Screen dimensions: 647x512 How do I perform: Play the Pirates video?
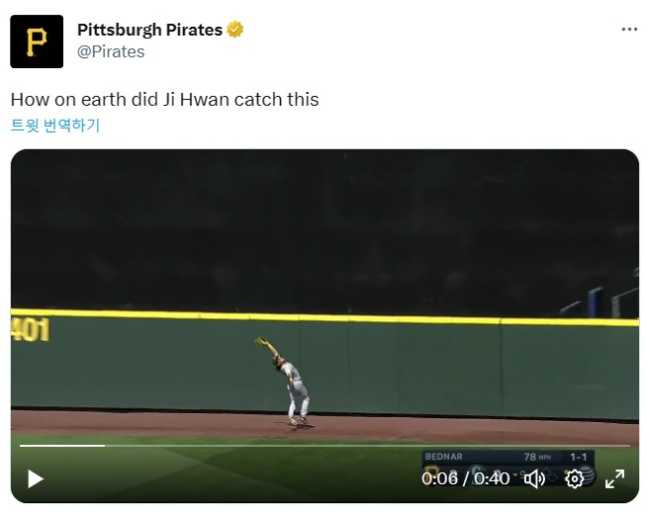tap(35, 479)
